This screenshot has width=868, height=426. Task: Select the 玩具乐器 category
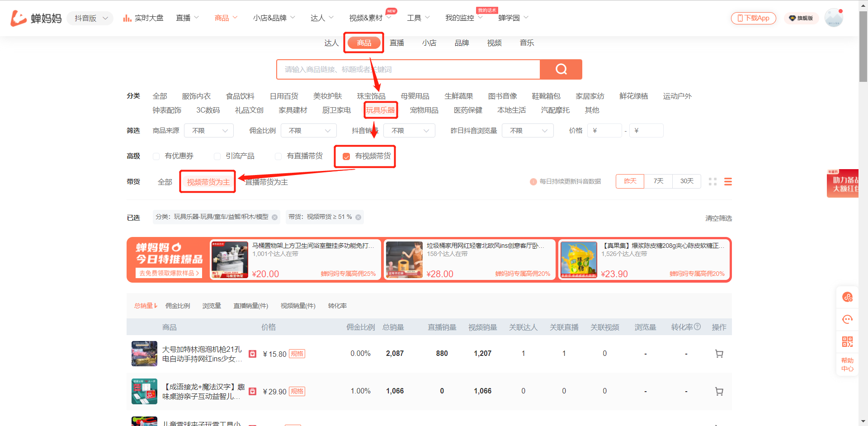380,110
